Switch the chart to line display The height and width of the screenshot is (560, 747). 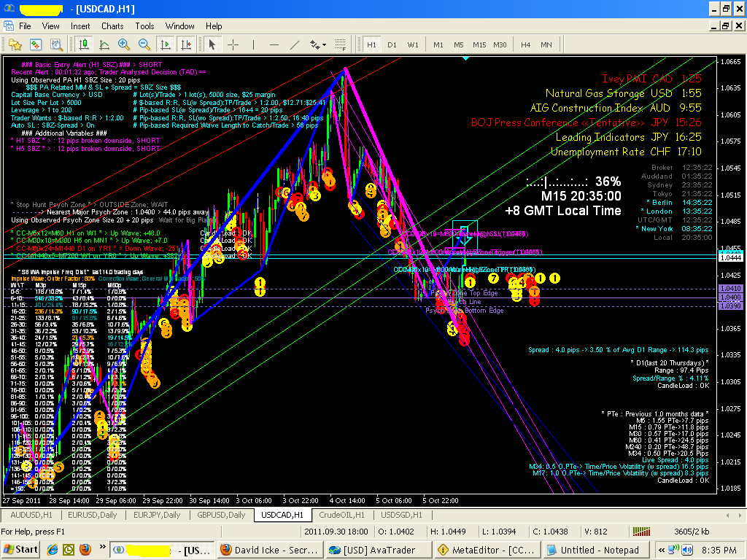[104, 44]
